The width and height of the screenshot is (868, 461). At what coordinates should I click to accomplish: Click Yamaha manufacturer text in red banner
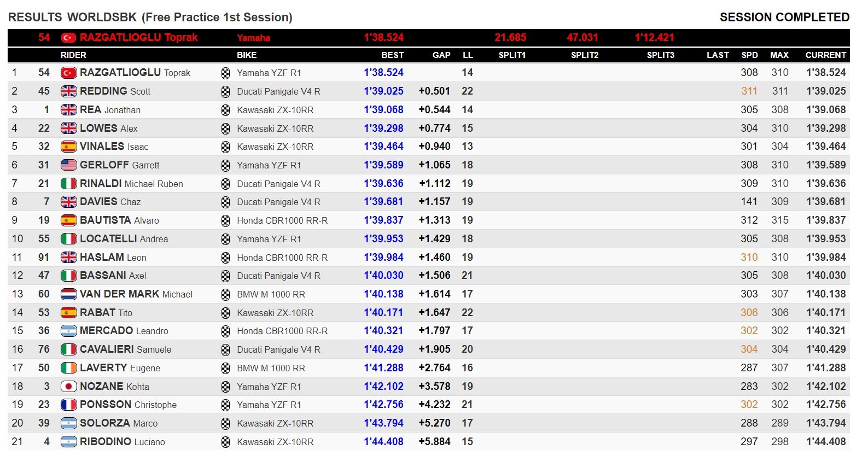(x=253, y=38)
